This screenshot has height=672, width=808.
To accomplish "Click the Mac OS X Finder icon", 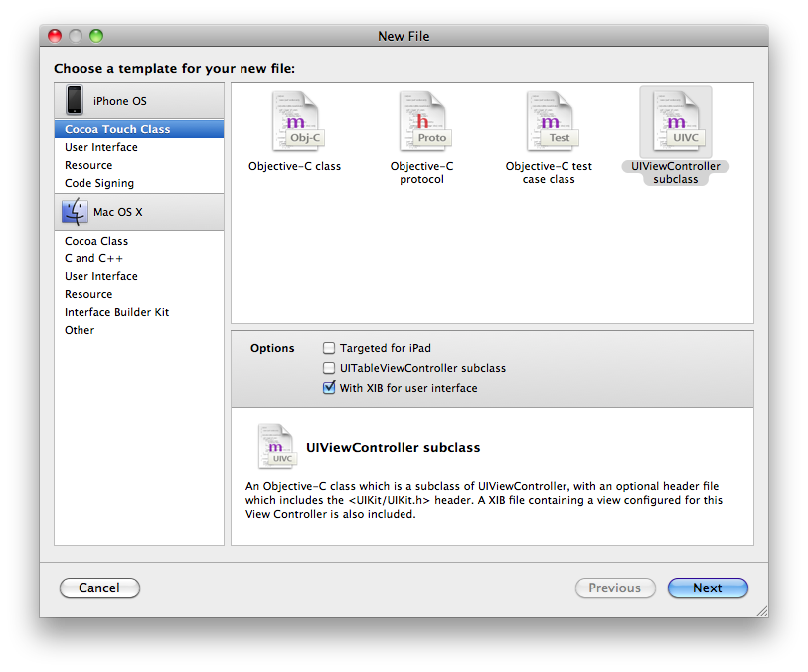I will tap(75, 212).
